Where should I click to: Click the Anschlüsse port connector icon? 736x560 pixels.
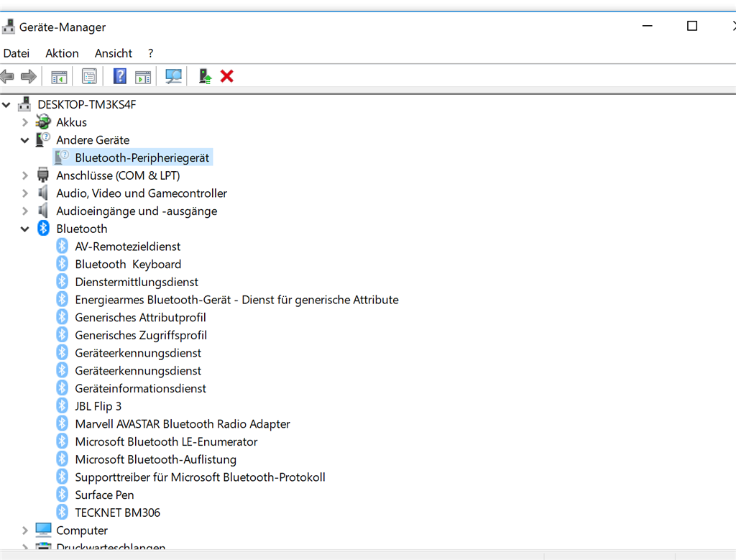click(x=43, y=175)
